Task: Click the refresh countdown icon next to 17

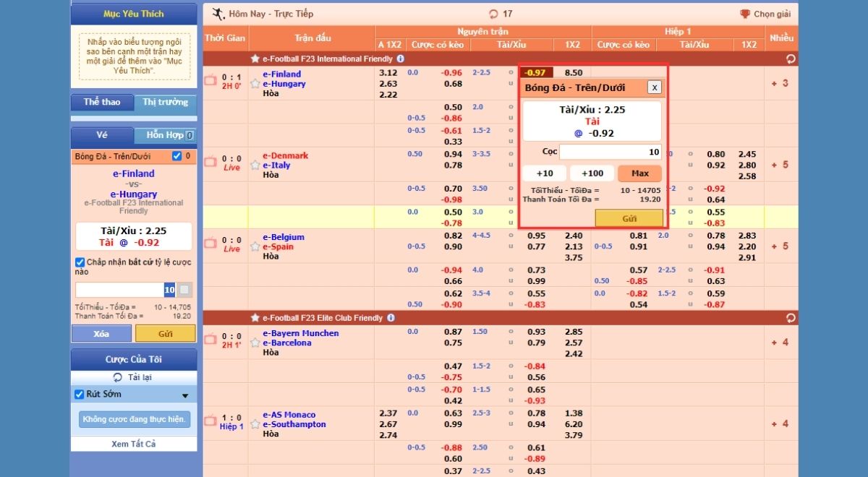Action: click(494, 14)
